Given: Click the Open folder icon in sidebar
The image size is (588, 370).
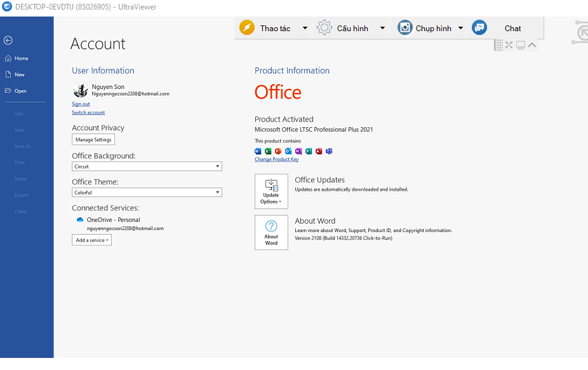Looking at the screenshot, I should [x=8, y=90].
